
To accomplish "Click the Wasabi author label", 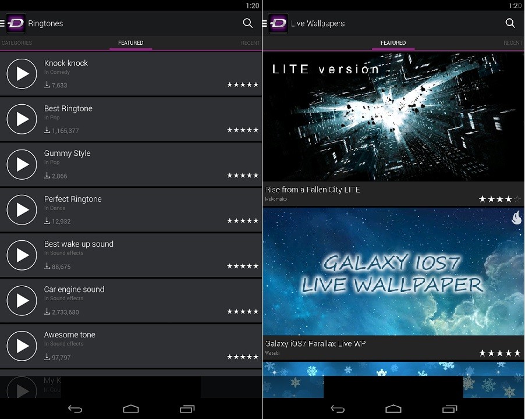I will (x=272, y=353).
